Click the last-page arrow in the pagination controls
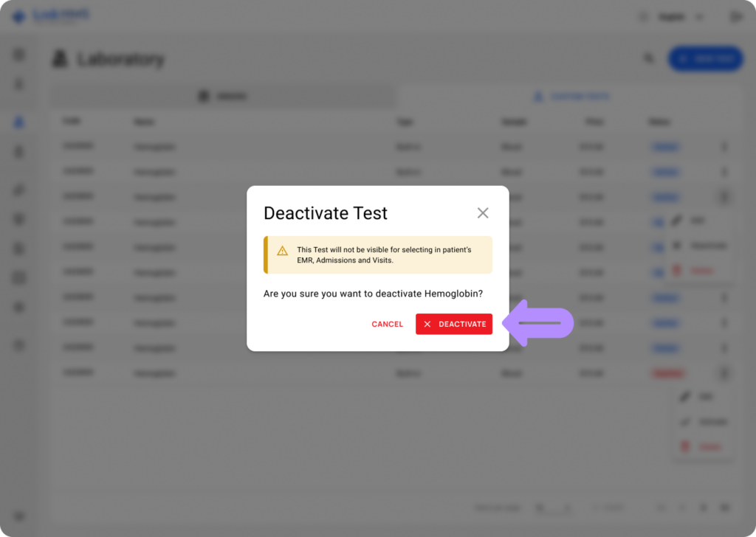 click(726, 507)
